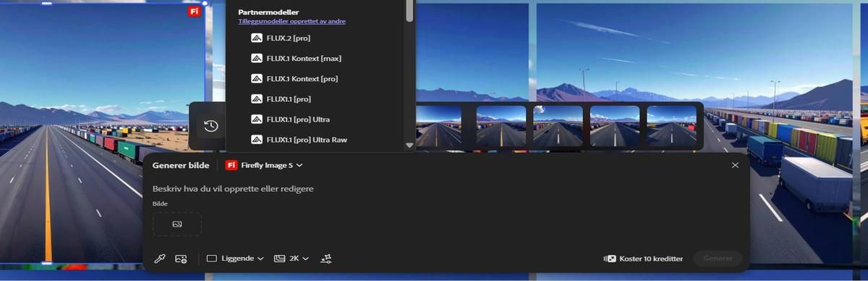The width and height of the screenshot is (868, 281).
Task: Select the first road thumbnail in strip
Action: point(439,126)
